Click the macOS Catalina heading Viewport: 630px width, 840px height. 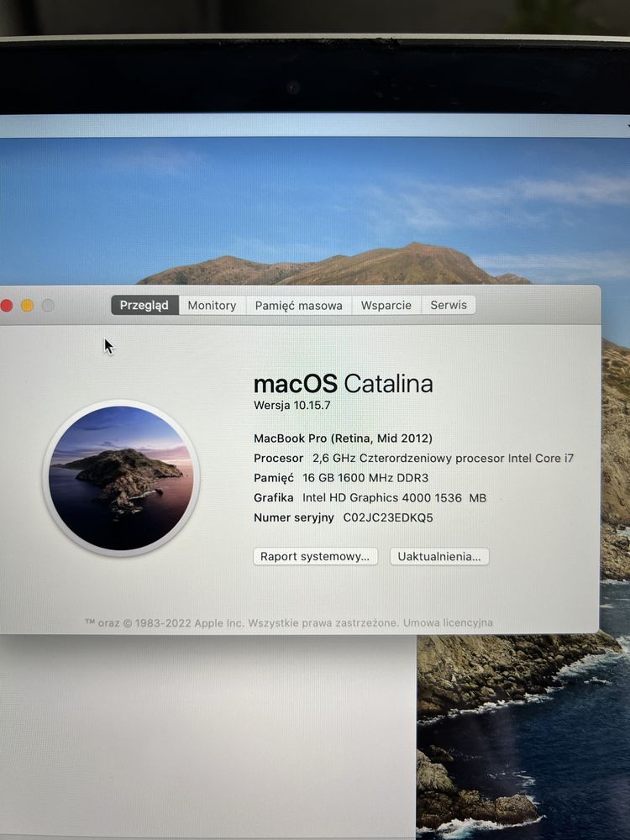pos(343,384)
